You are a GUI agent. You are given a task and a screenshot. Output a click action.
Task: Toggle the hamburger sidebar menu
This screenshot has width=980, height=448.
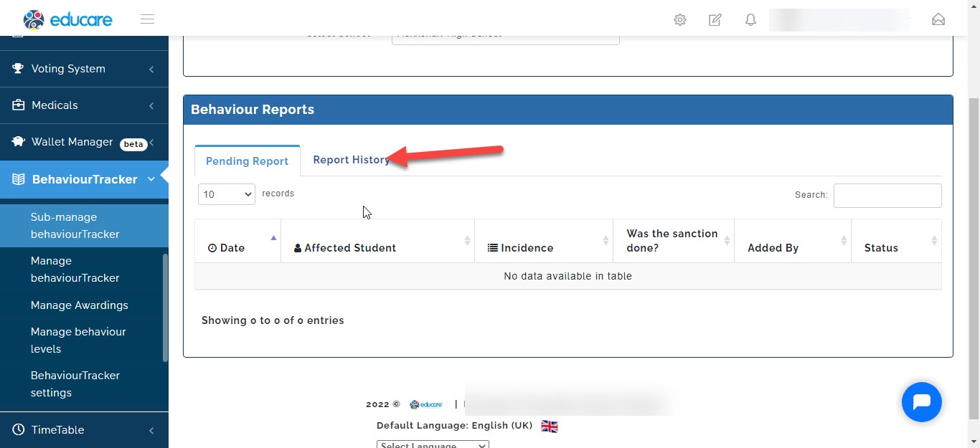pyautogui.click(x=147, y=19)
